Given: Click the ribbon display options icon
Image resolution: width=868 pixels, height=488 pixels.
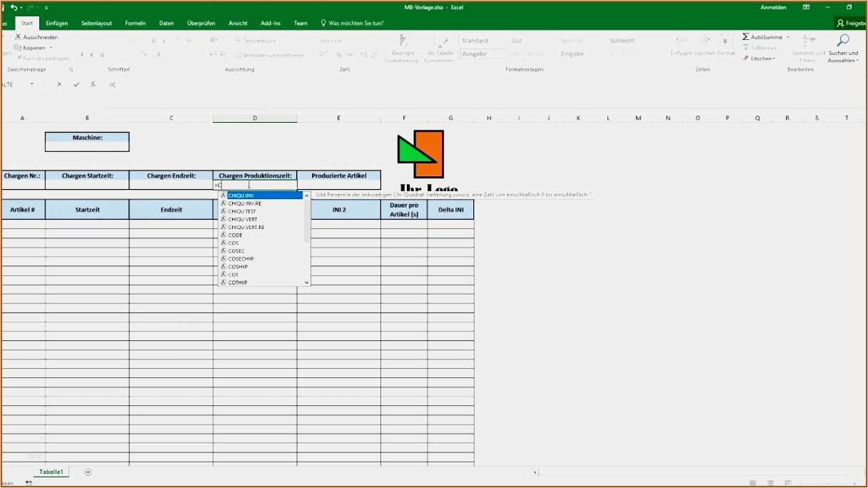Looking at the screenshot, I should [x=806, y=7].
